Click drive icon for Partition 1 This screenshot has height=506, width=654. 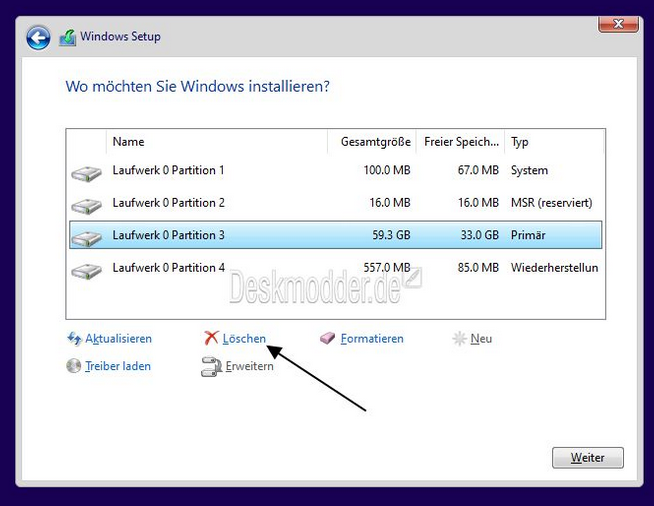86,173
